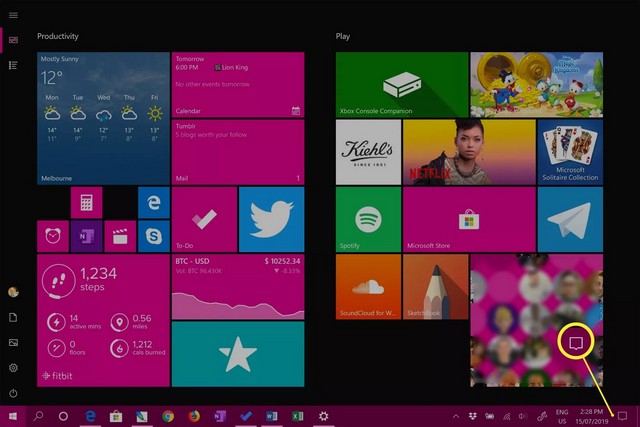The height and width of the screenshot is (427, 640).
Task: Open the Fitbit steps tile
Action: (x=103, y=320)
